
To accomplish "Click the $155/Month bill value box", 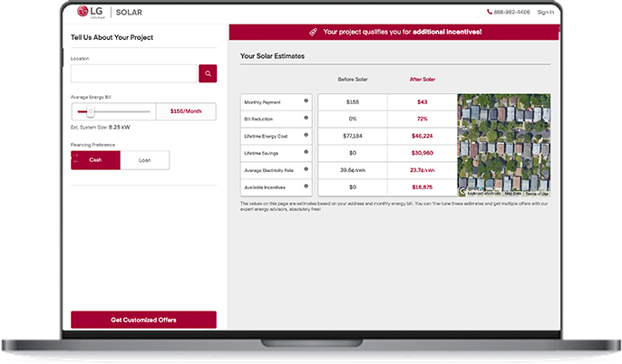I will [x=186, y=111].
